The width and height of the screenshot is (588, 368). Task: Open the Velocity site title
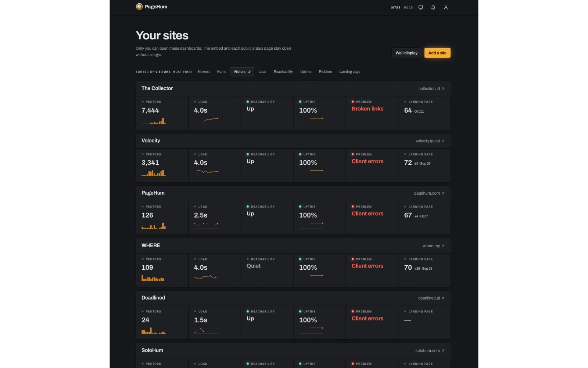(x=151, y=141)
